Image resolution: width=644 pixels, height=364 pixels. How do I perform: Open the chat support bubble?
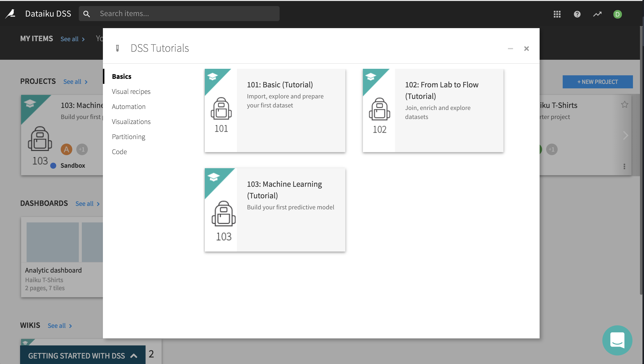point(617,340)
